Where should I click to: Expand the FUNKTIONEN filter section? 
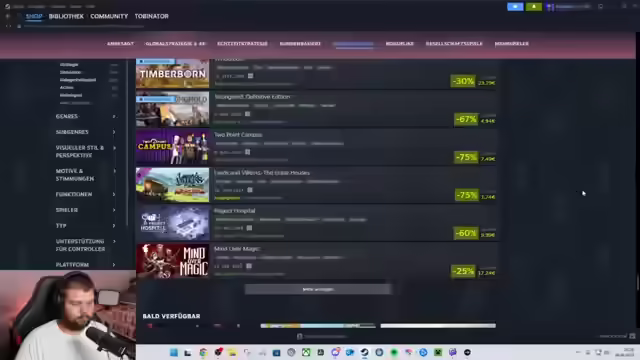pos(85,194)
